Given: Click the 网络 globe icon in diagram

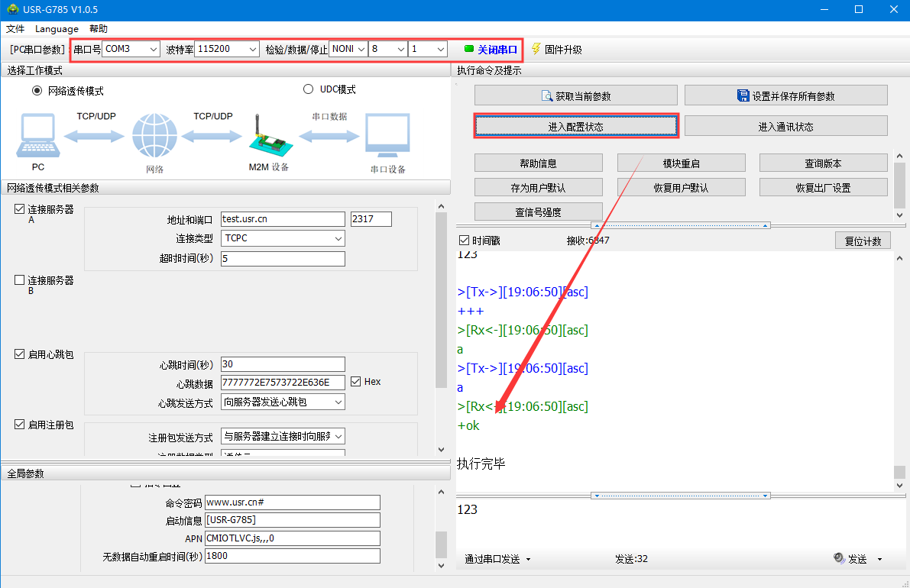Looking at the screenshot, I should click(x=154, y=137).
